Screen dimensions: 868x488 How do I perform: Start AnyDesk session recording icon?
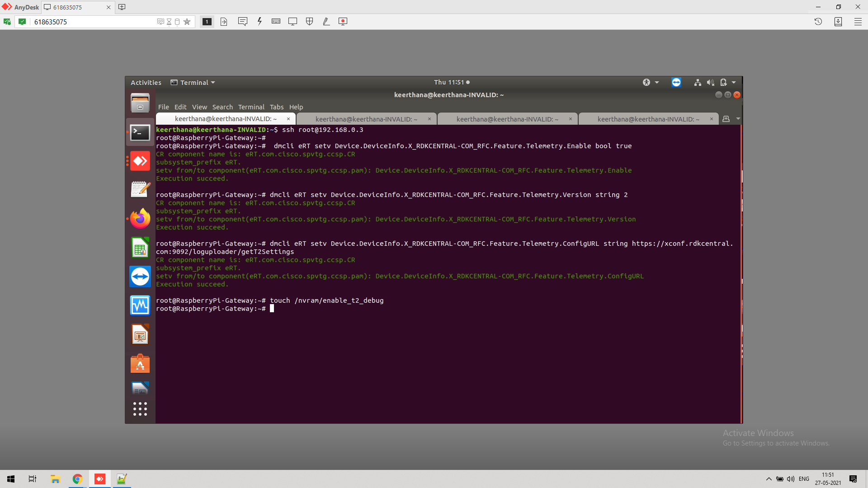pos(343,21)
